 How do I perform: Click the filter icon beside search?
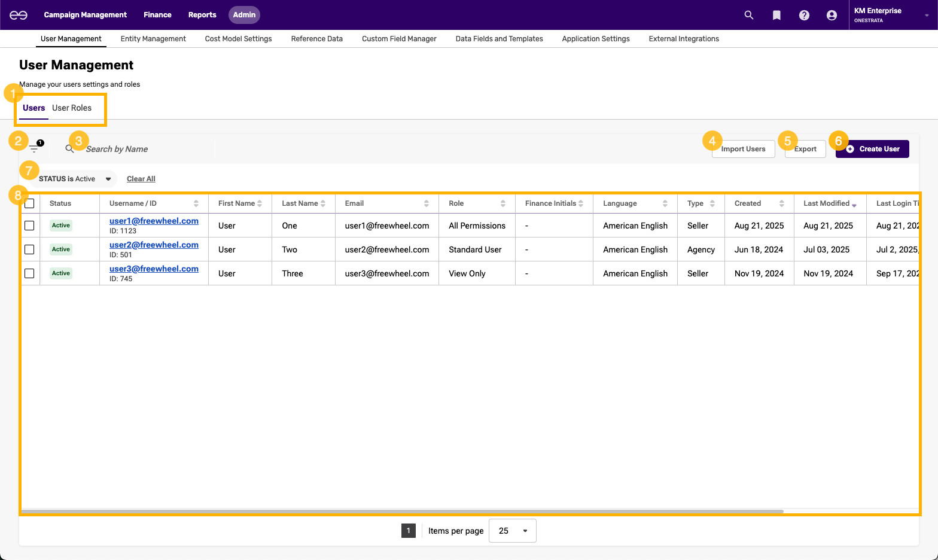pyautogui.click(x=34, y=148)
